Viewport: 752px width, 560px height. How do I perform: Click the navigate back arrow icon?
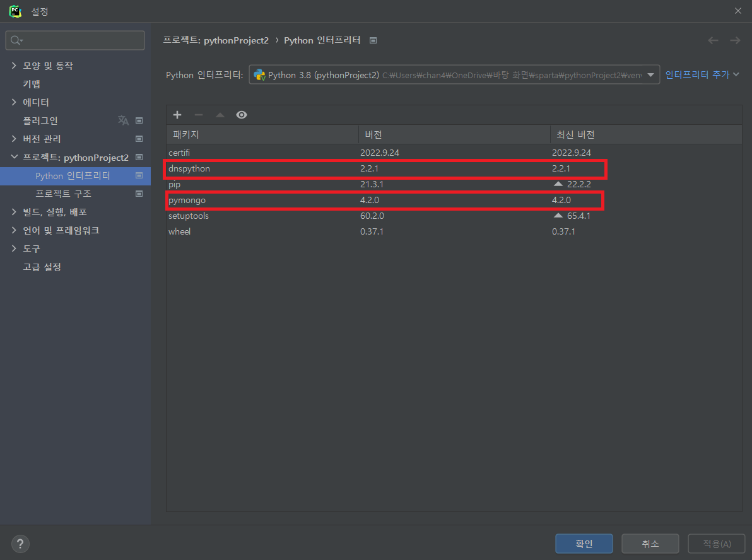[x=713, y=40]
